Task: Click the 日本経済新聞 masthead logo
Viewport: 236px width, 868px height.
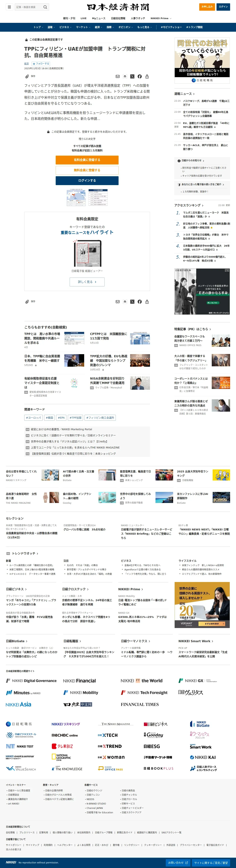Action: (x=118, y=7)
